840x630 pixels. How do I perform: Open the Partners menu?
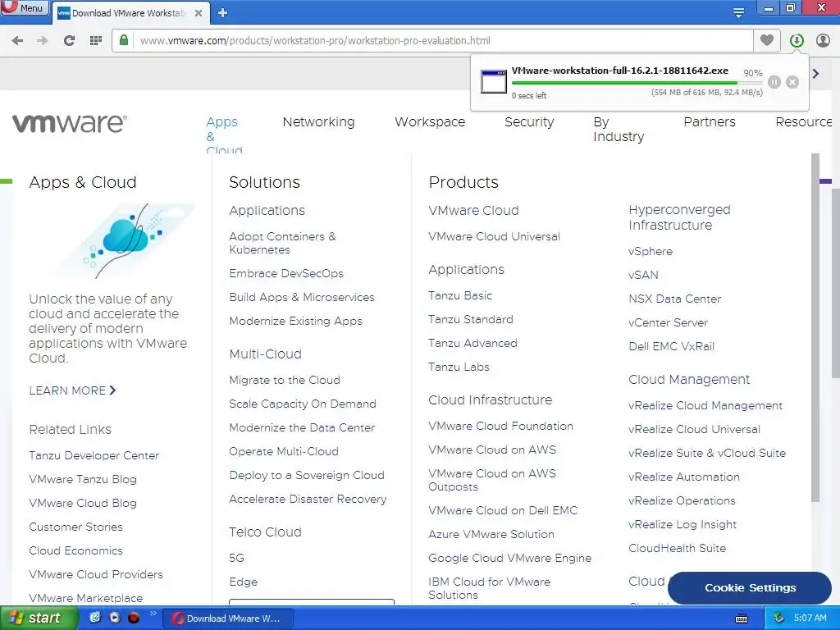(710, 122)
